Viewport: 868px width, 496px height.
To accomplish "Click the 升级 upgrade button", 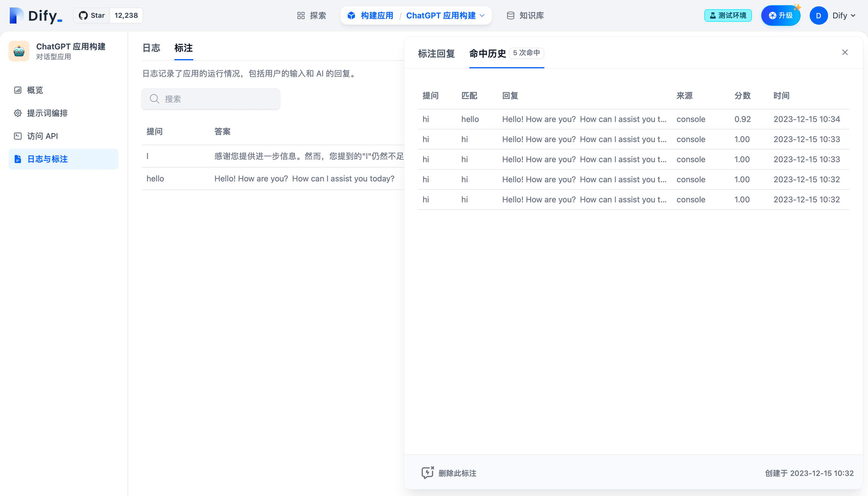I will tap(781, 15).
